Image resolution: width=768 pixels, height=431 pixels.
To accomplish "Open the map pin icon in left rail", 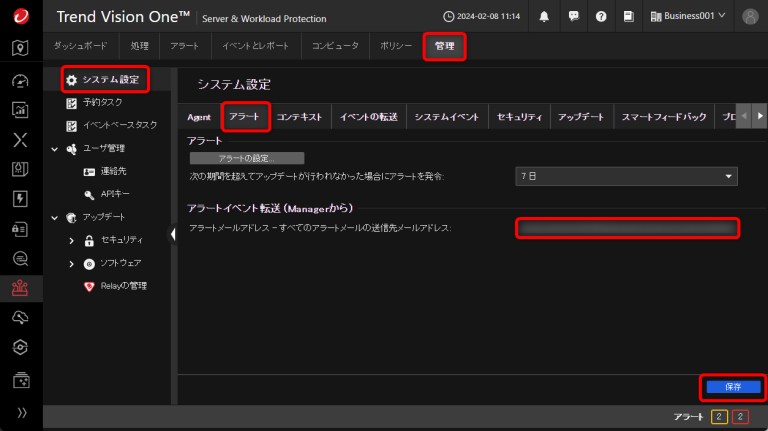I will [20, 48].
